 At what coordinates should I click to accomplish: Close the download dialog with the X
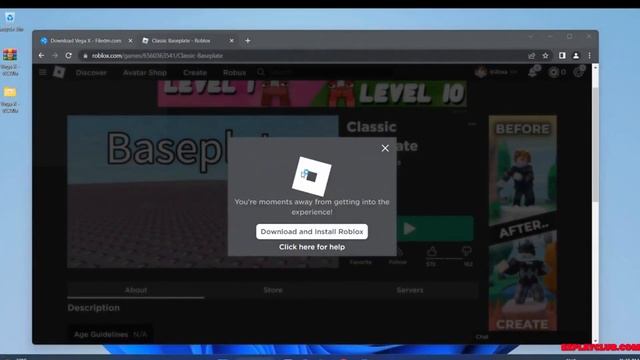pyautogui.click(x=385, y=148)
